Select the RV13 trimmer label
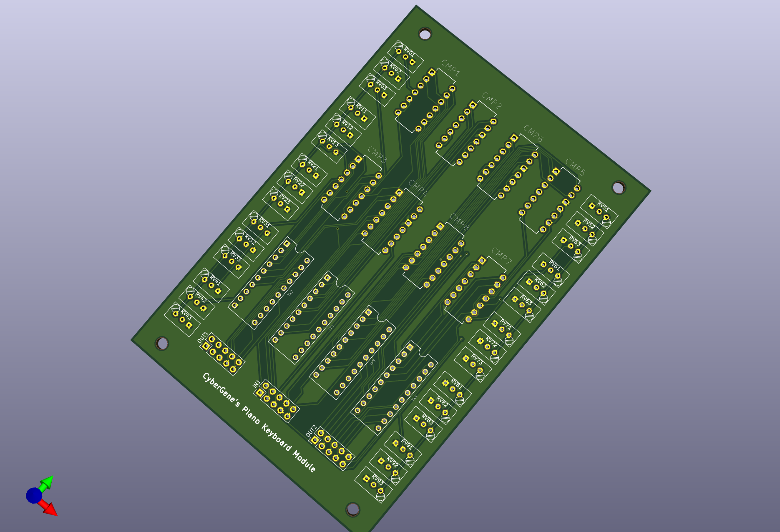 [x=333, y=141]
